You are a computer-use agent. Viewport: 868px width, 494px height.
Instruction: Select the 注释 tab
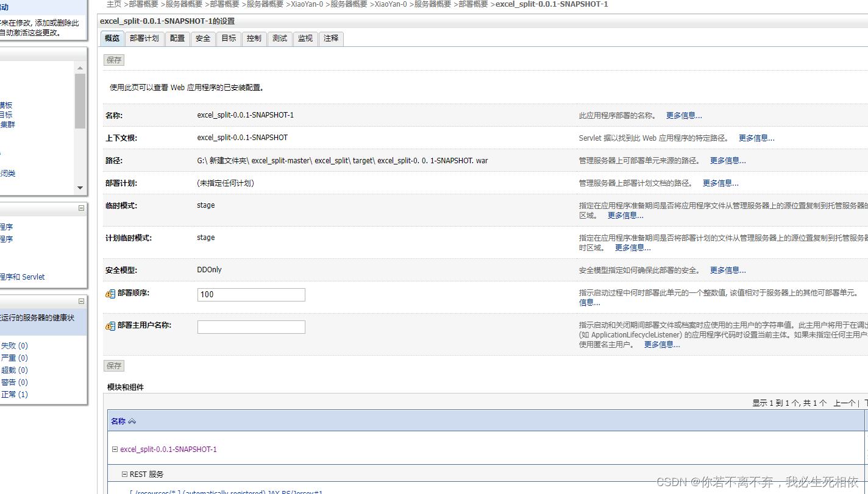(x=331, y=38)
